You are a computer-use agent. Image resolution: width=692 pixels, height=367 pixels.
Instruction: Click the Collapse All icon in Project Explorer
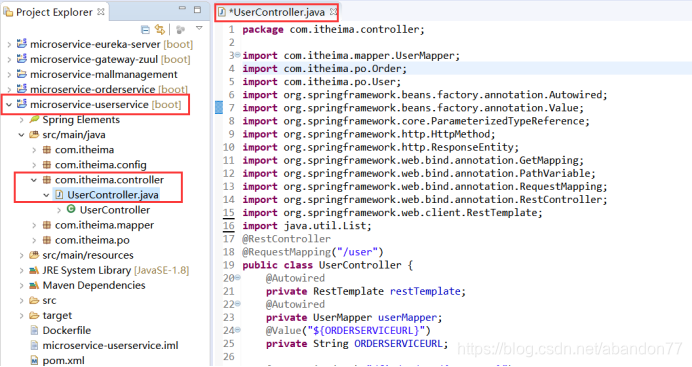tap(145, 30)
